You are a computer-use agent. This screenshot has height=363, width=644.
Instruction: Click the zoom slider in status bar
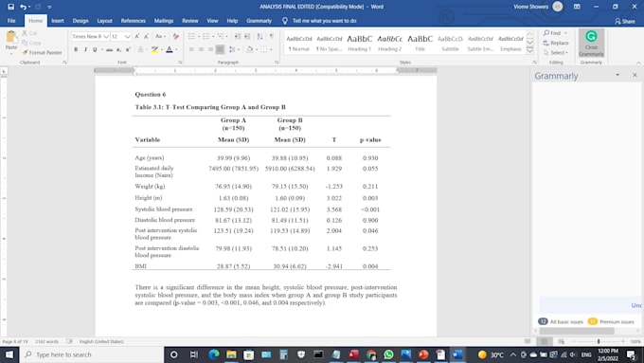(599, 341)
